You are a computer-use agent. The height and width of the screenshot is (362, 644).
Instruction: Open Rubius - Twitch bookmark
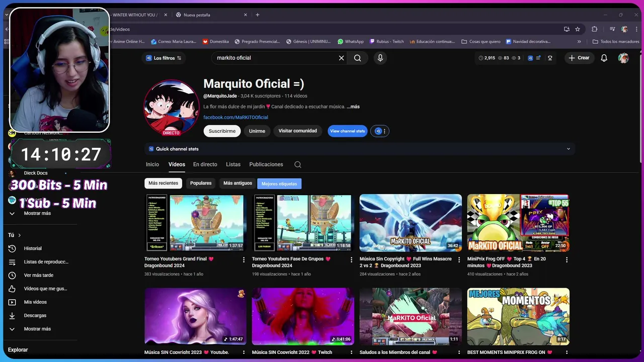(x=387, y=42)
